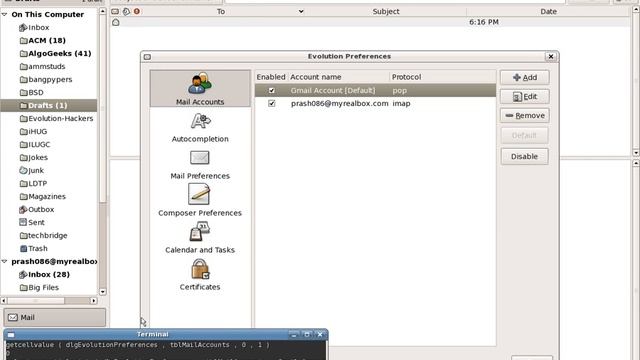Open the Magazines folder
Image resolution: width=640 pixels, height=360 pixels.
pos(43,196)
